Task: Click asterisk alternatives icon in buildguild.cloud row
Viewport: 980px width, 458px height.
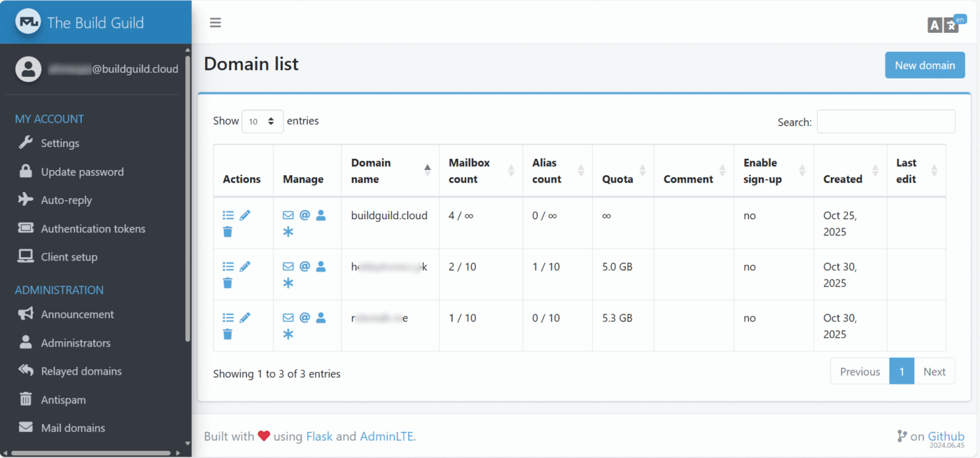Action: [288, 232]
